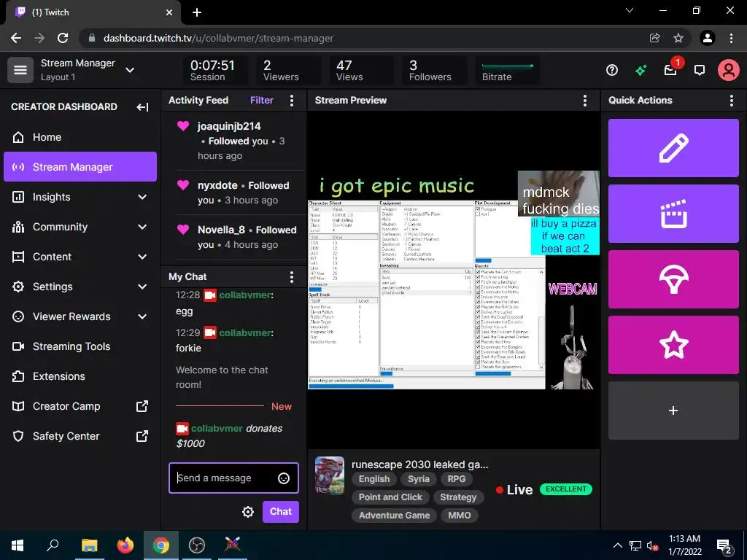The height and width of the screenshot is (560, 747).
Task: Select Stream Manager in the sidebar
Action: point(80,167)
